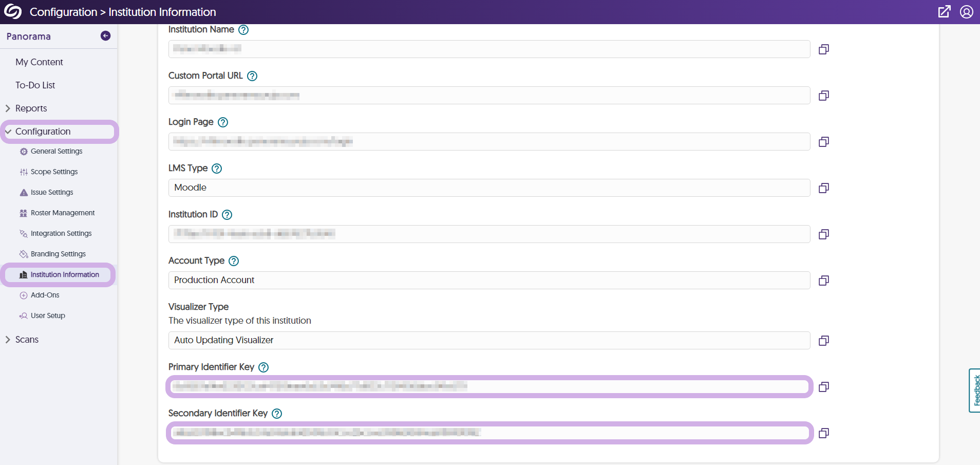This screenshot has height=465, width=980.
Task: Expand the Reports menu section
Action: (x=31, y=108)
